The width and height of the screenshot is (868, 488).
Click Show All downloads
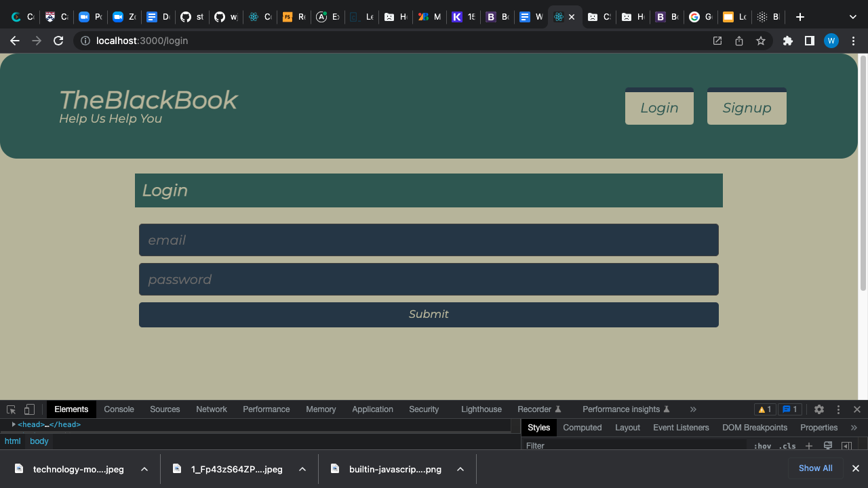[x=815, y=468]
